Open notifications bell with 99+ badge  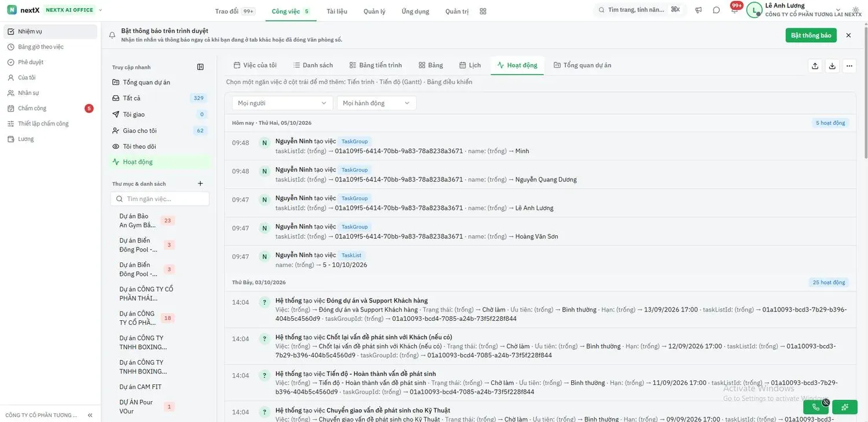tap(734, 10)
